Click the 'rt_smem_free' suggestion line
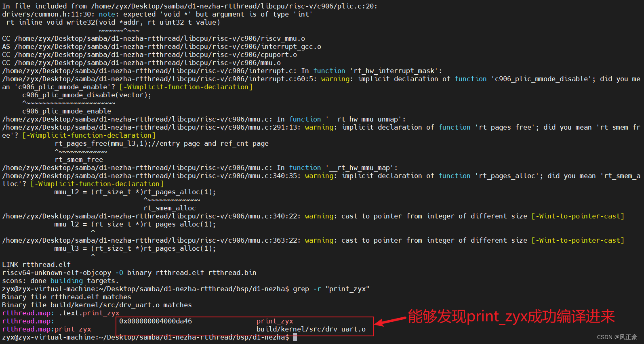Screen dimensions: 644x344 [79, 159]
